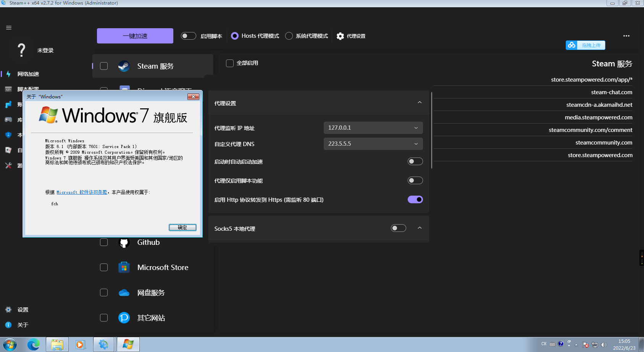The height and width of the screenshot is (352, 644).
Task: Select the 系统代理模式 radio option
Action: coord(289,35)
